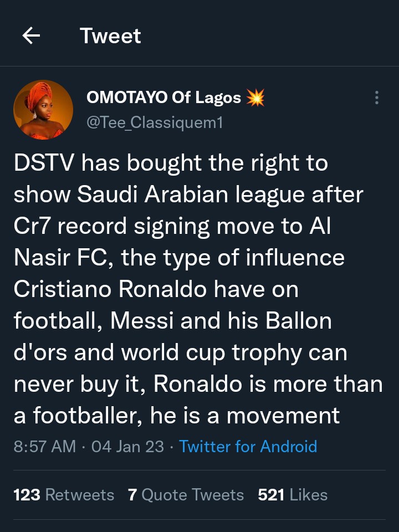399x532 pixels.
Task: Open the Twitter for Android source link
Action: [x=248, y=447]
